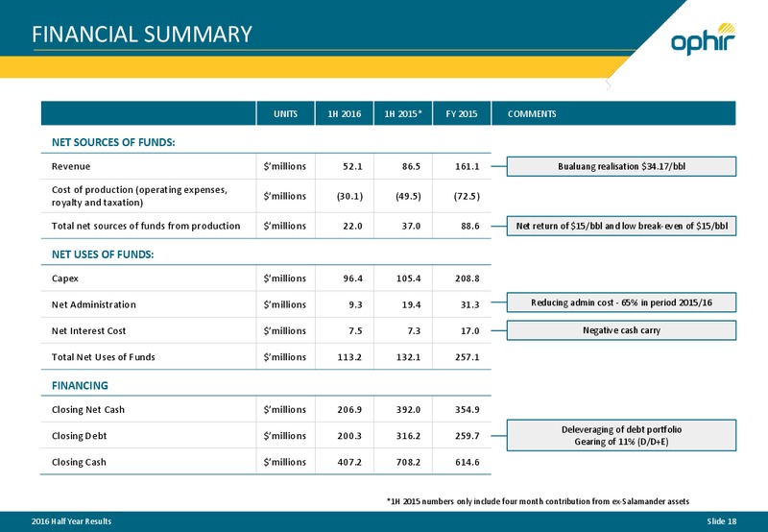Click the $'millions unit in Capex row
Screen dimensions: 768x532
(284, 278)
